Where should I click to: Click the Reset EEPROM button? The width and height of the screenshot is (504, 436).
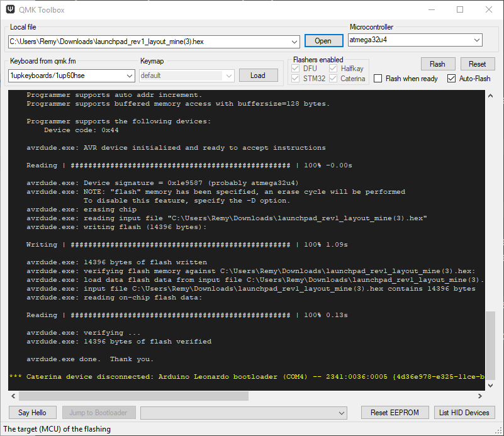click(x=395, y=413)
